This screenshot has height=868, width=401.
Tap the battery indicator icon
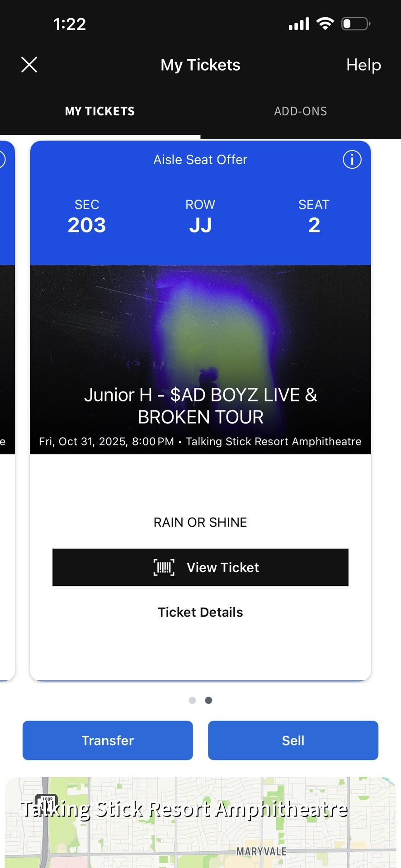356,24
